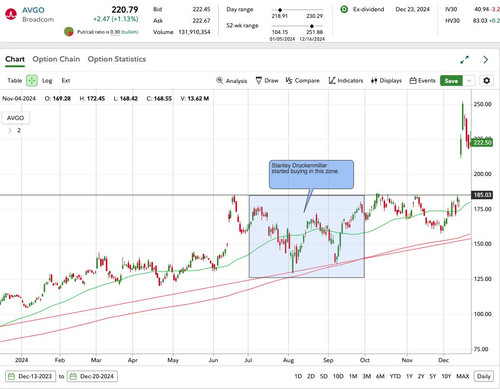The width and height of the screenshot is (500, 389).
Task: Click the 185.03 horizontal line price label
Action: click(x=482, y=195)
